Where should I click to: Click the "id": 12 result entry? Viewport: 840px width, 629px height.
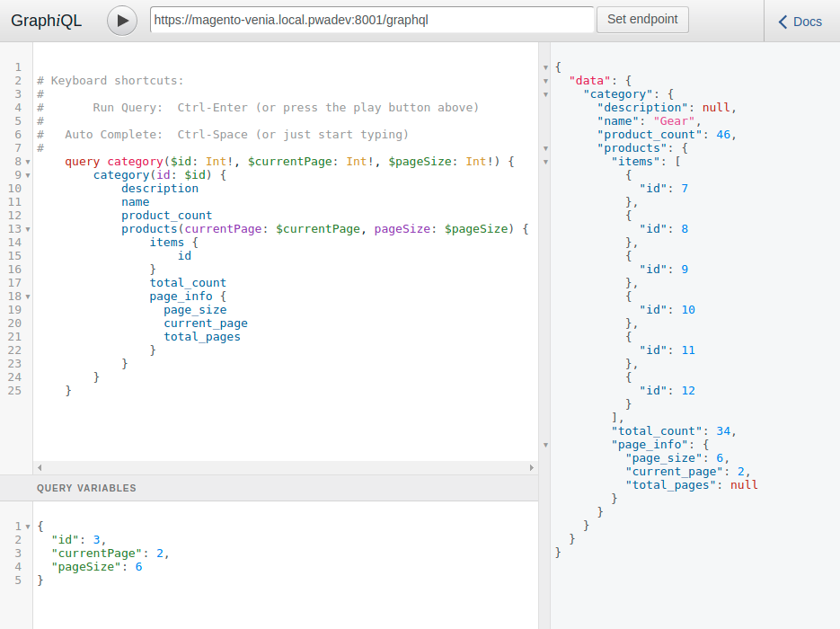pyautogui.click(x=667, y=391)
